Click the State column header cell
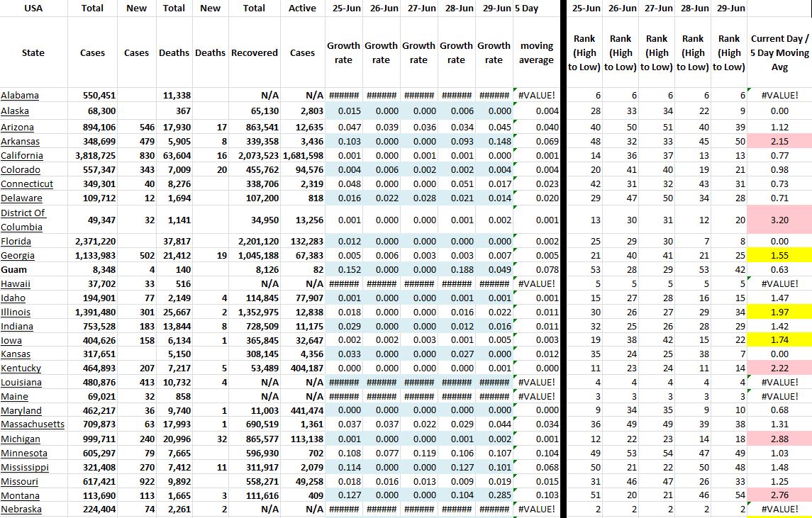The width and height of the screenshot is (812, 518). point(33,52)
